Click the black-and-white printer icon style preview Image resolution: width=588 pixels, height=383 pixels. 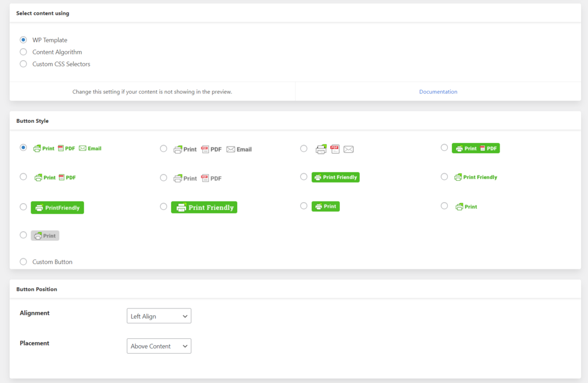[322, 148]
